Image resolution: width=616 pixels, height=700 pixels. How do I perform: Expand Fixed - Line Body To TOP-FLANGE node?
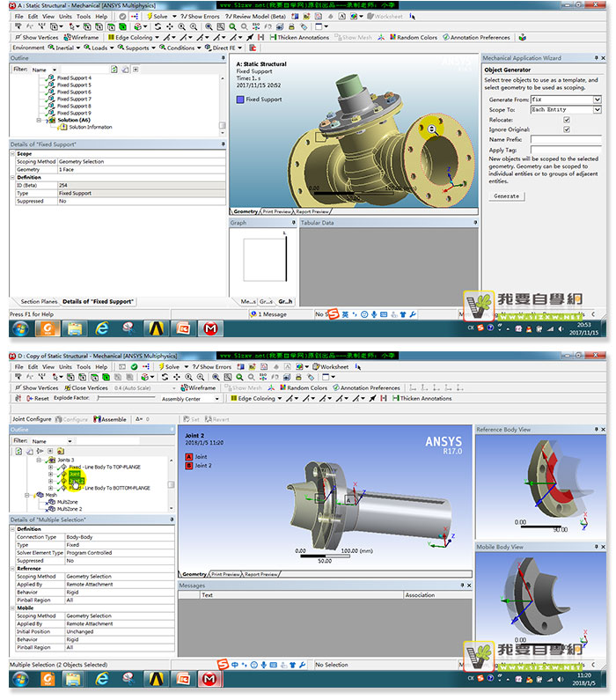[50, 467]
